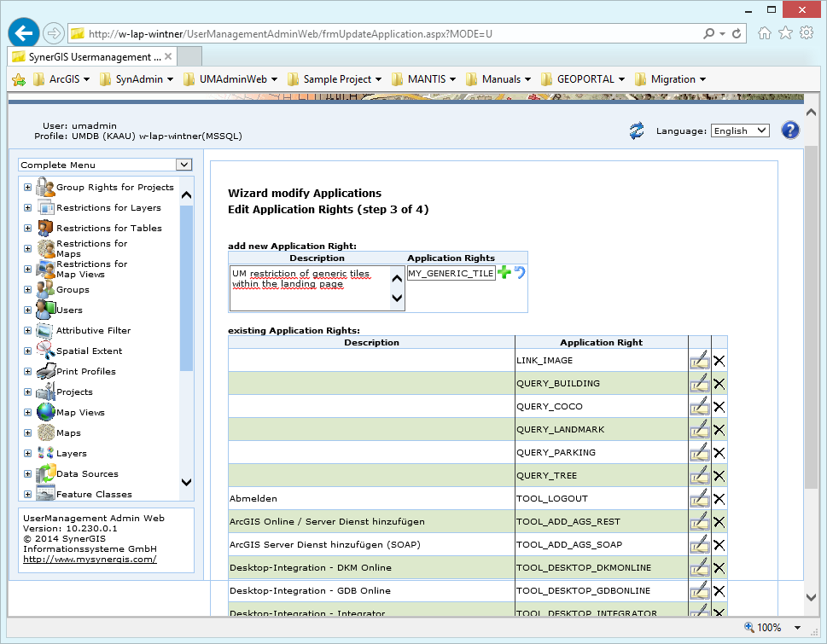Click the edit pencil for LINK_IMAGE

699,360
